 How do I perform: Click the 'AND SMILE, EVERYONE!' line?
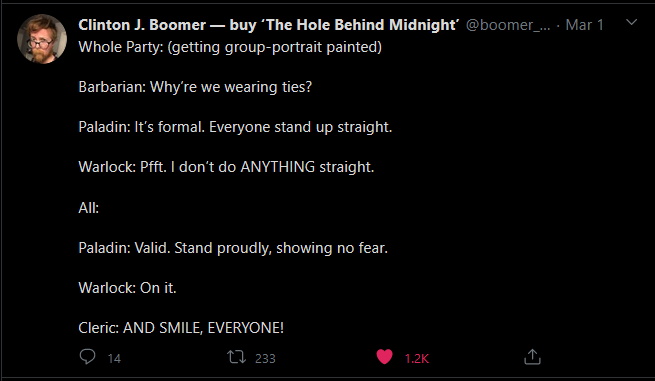pos(181,328)
